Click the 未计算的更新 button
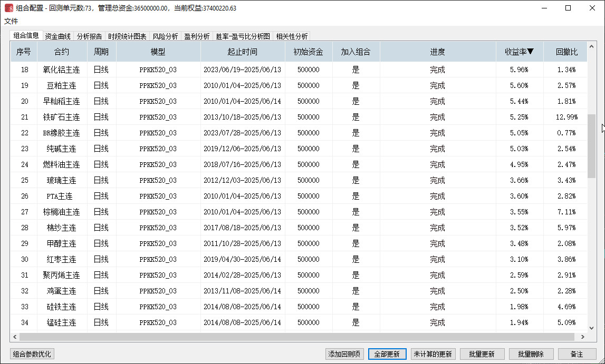605x364 pixels. click(433, 354)
